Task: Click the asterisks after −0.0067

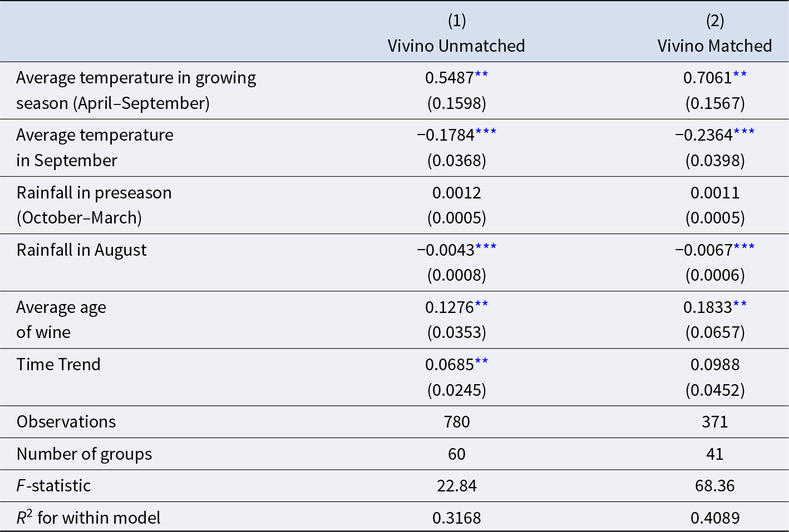Action: click(x=744, y=247)
